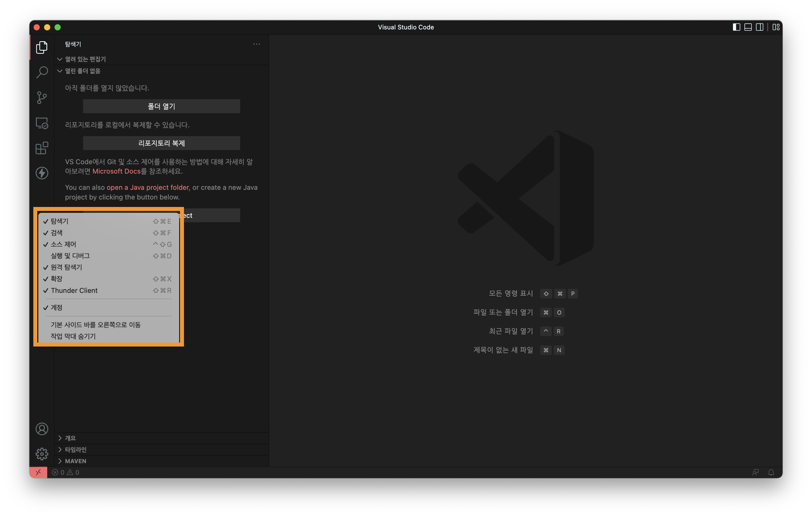Viewport: 812px width, 517px height.
Task: Open the Microsoft Docs link
Action: [x=116, y=171]
